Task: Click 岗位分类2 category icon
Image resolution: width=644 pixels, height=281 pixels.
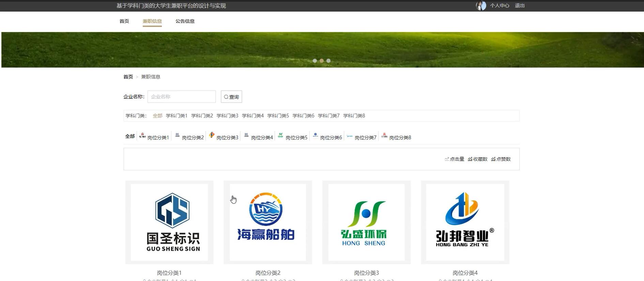Action: click(x=177, y=136)
